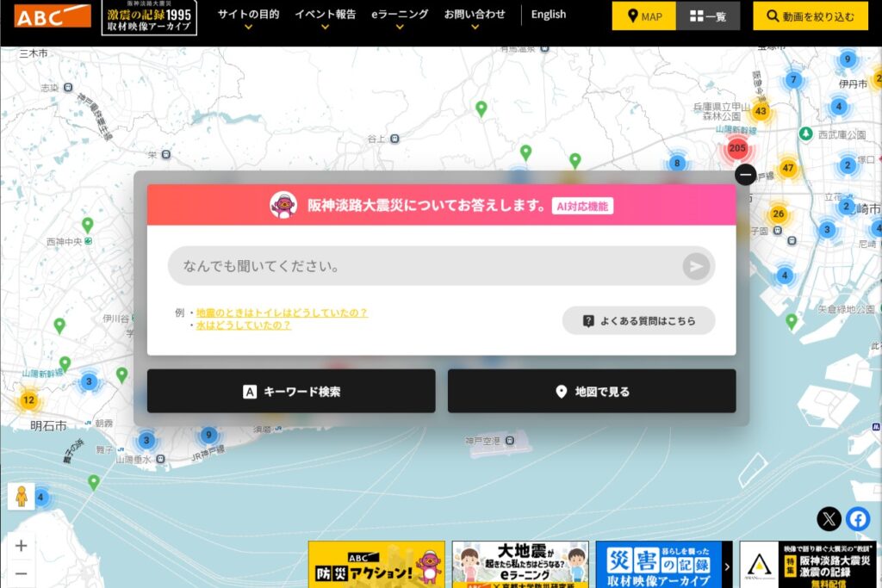The image size is (882, 588).
Task: Expand the イベント報告 dropdown
Action: click(325, 17)
